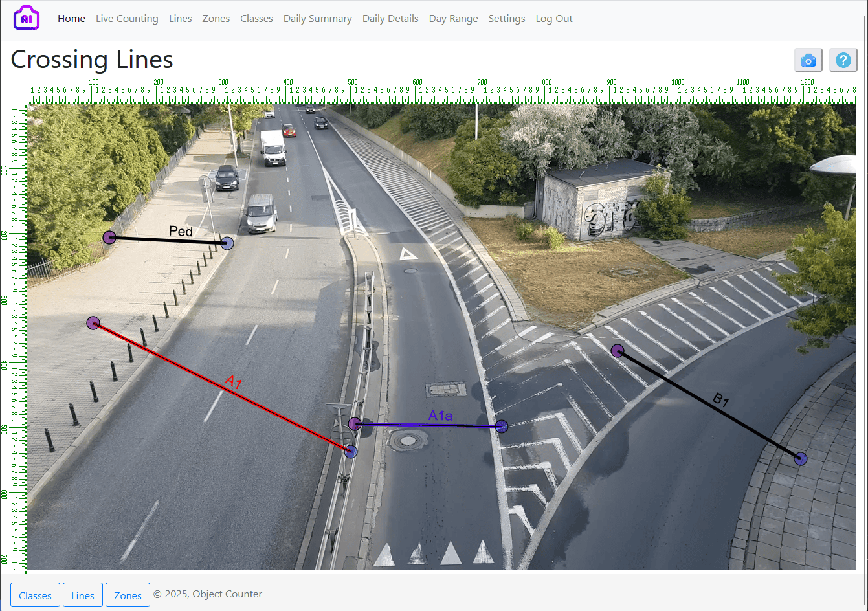Screen dimensions: 868x611
Task: Go to the Daily Summary page
Action: pos(317,19)
